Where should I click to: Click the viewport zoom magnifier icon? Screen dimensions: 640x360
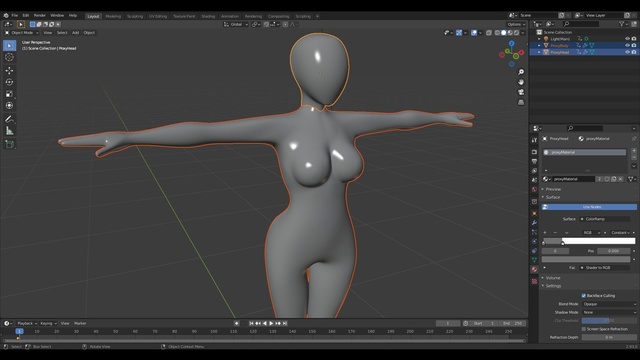[x=521, y=72]
